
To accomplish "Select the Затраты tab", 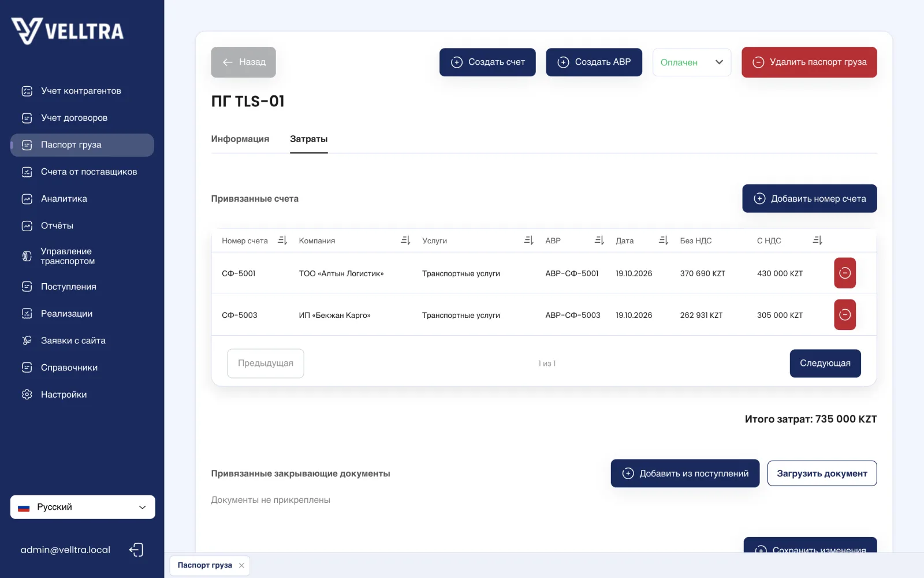I will point(309,139).
